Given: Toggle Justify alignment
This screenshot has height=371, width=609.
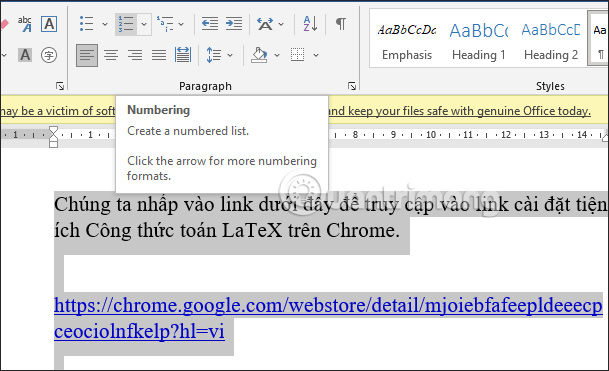Looking at the screenshot, I should point(159,55).
